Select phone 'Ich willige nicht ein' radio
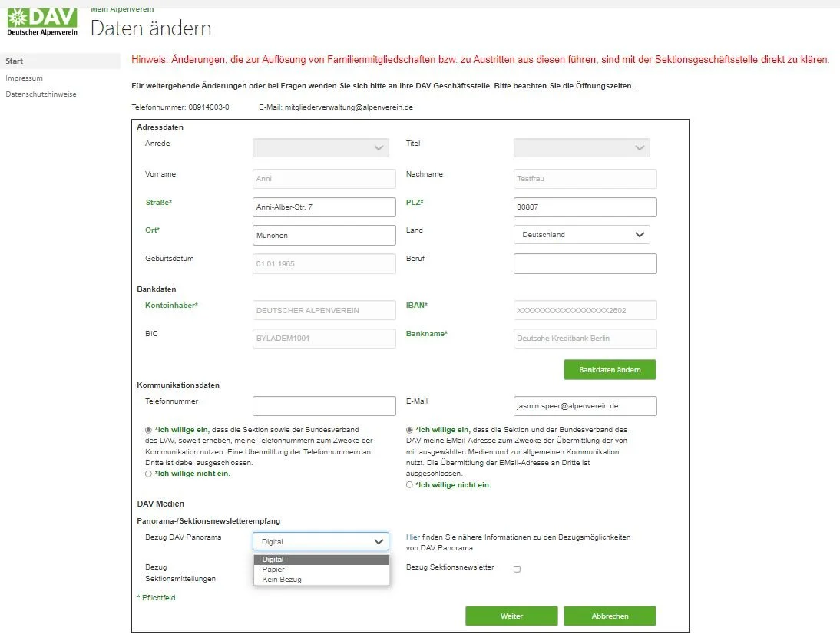840x641 pixels. (148, 474)
